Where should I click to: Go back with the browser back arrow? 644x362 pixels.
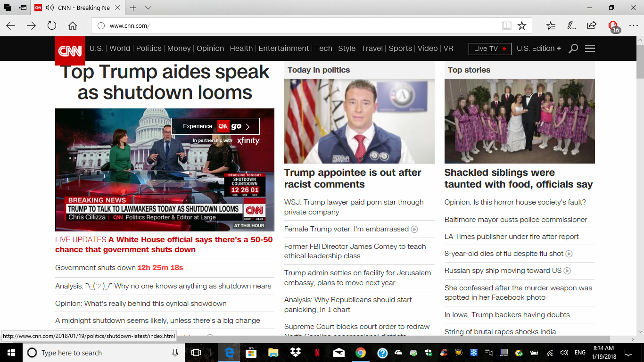(10, 26)
